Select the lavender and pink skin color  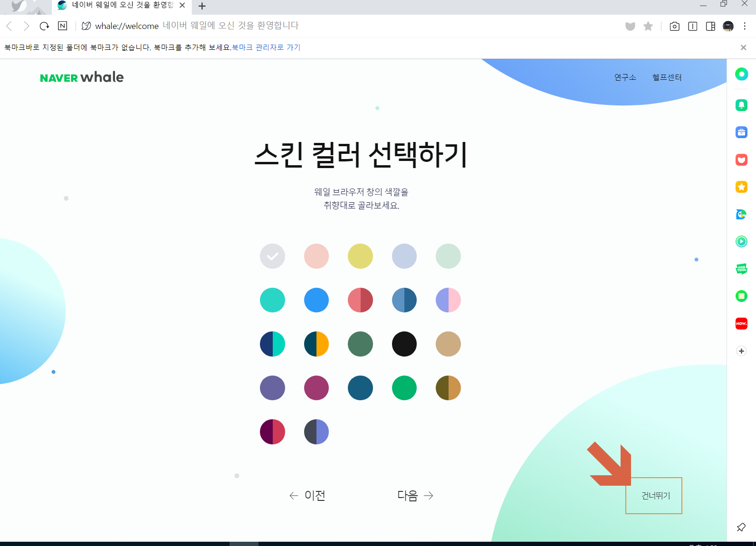click(449, 300)
